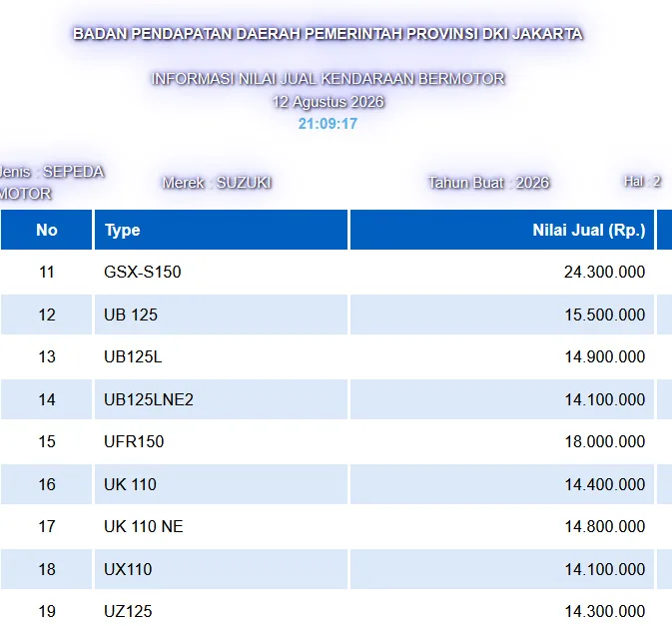Select row number 15
The height and width of the screenshot is (626, 672).
tap(46, 441)
